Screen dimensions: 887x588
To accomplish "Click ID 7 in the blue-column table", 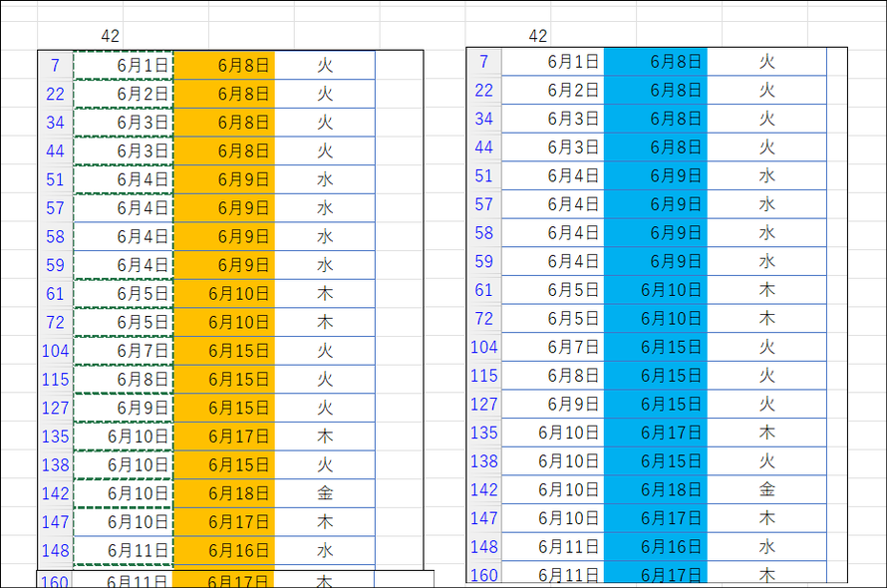I will [484, 62].
